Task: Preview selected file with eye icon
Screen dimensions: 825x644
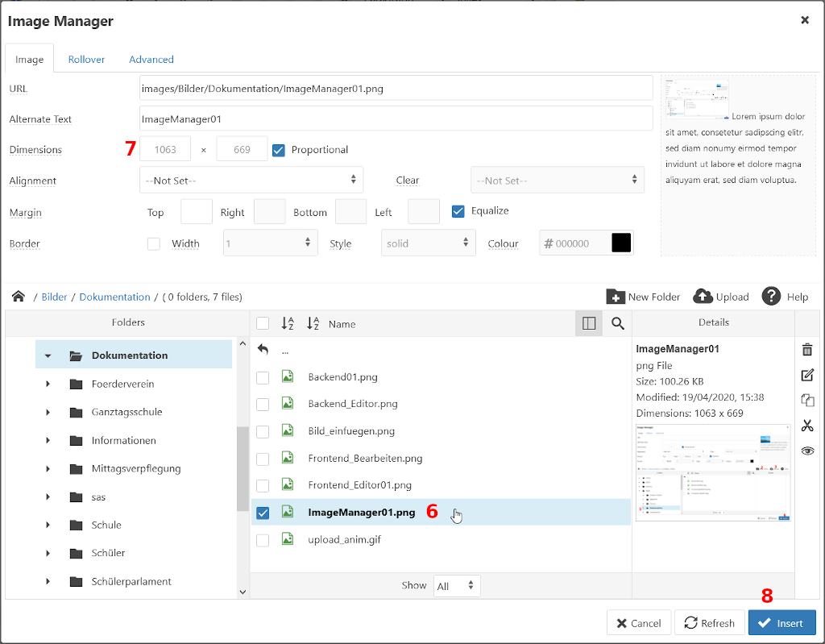Action: coord(807,451)
